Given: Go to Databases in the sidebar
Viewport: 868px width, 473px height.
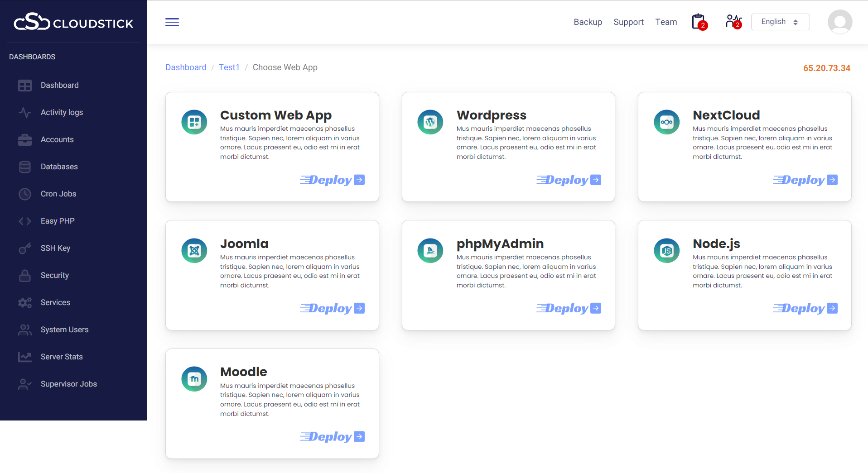Looking at the screenshot, I should click(x=59, y=167).
